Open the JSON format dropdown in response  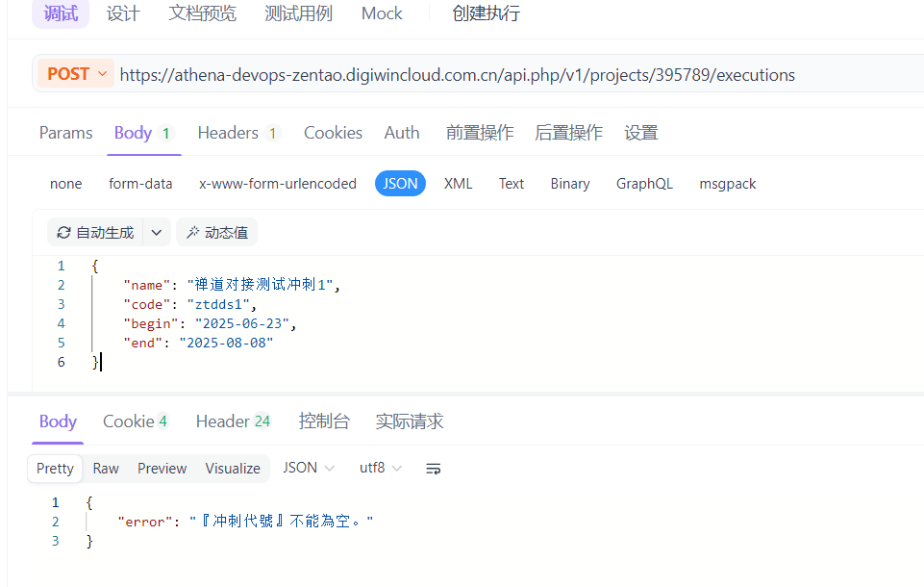pos(308,468)
